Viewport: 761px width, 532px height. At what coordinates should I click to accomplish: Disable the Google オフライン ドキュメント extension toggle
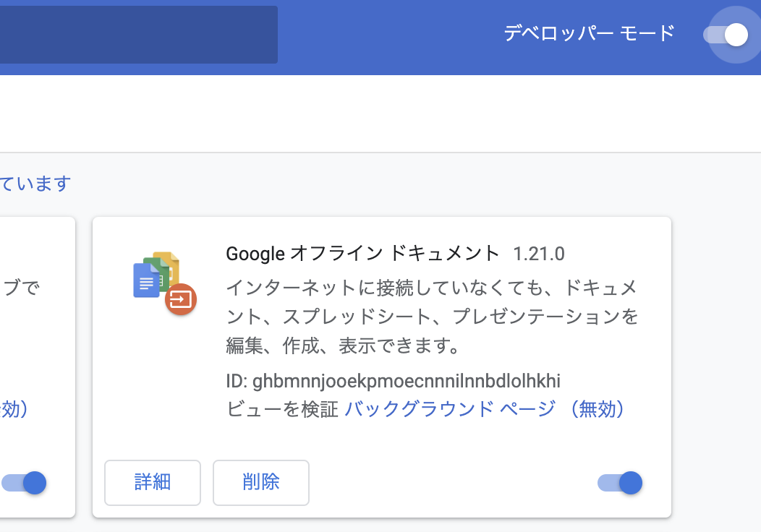(621, 482)
